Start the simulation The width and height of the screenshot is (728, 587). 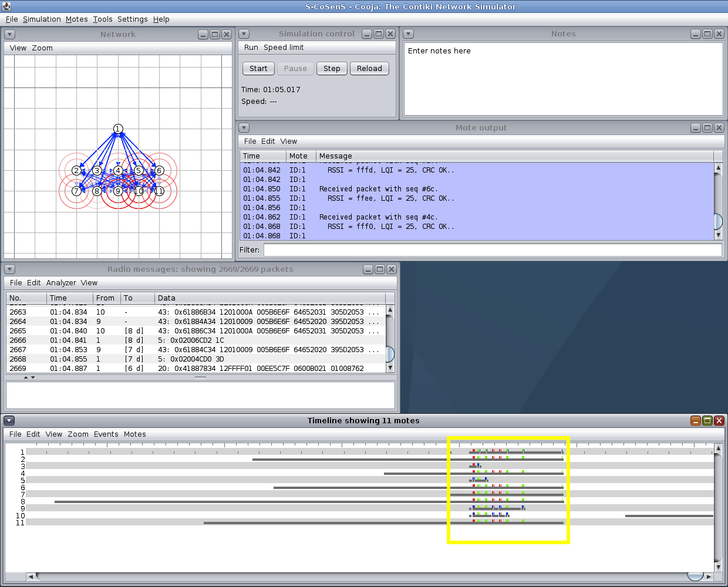click(258, 69)
